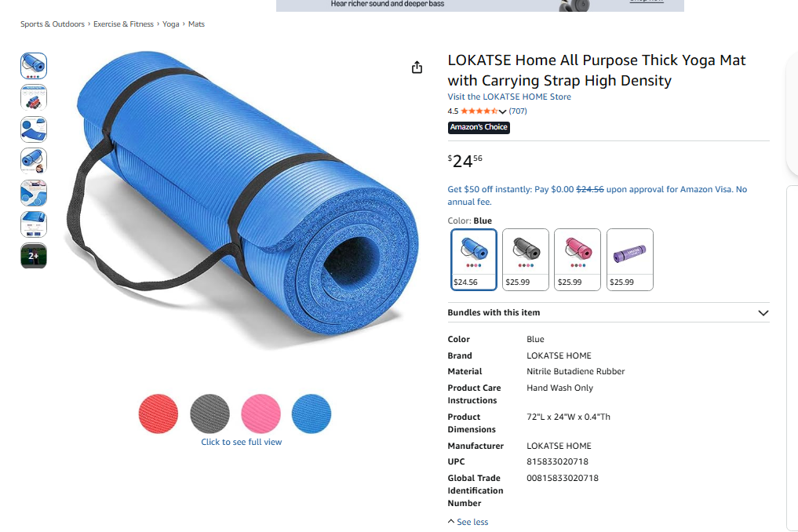Select the Blue color option at $24.56
This screenshot has height=532, width=798.
[473, 260]
